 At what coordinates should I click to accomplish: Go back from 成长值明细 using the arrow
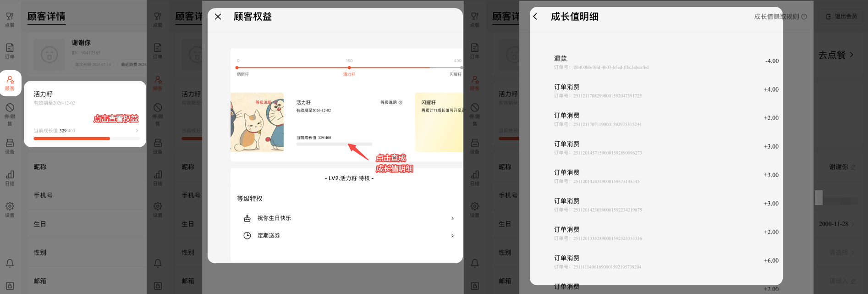click(x=535, y=17)
